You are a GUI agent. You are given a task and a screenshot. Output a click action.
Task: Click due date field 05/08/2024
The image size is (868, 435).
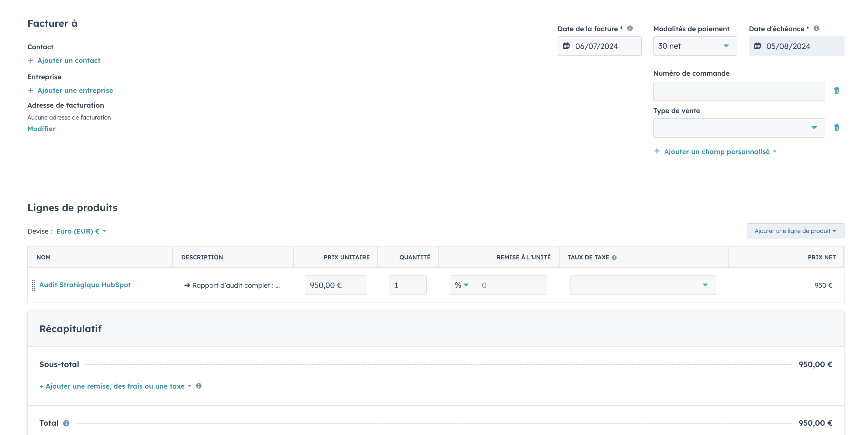(x=796, y=46)
